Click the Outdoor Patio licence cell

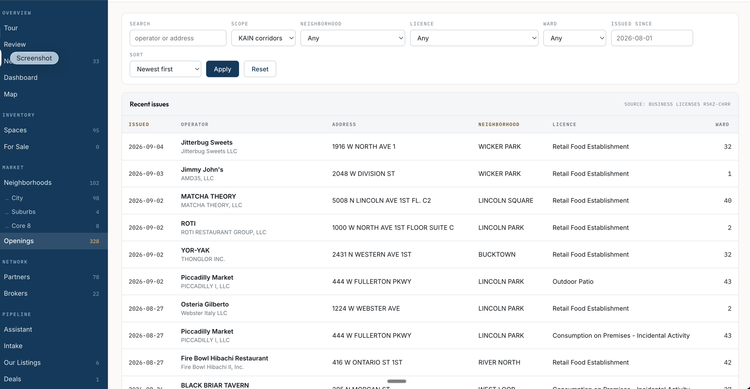(573, 282)
